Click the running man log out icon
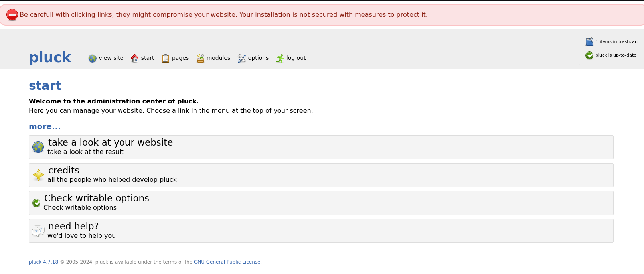644x274 pixels. click(x=280, y=58)
